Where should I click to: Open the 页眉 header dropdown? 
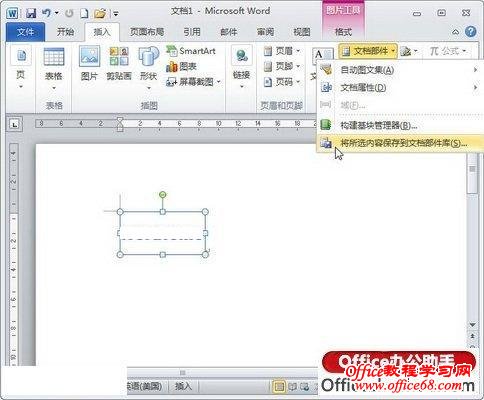click(x=282, y=51)
